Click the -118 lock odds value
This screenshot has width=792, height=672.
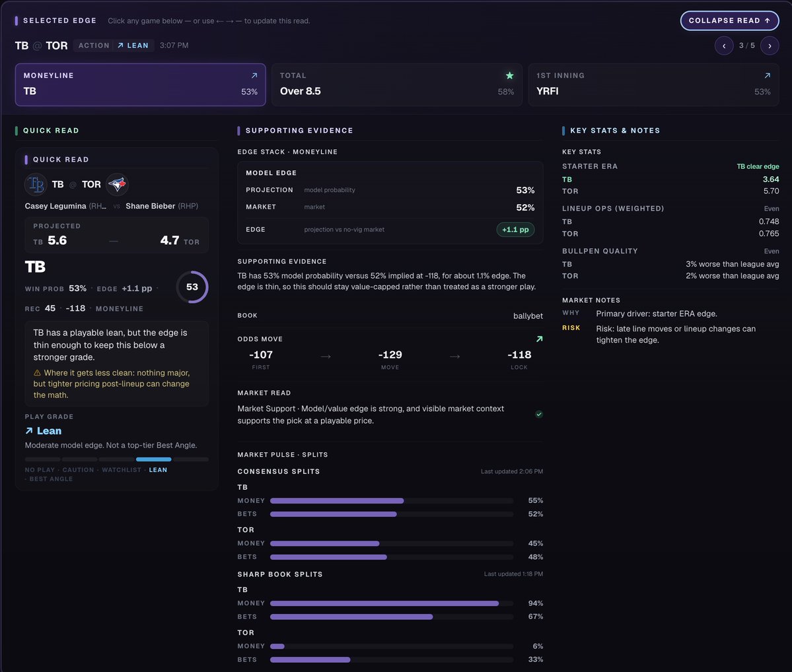point(519,355)
